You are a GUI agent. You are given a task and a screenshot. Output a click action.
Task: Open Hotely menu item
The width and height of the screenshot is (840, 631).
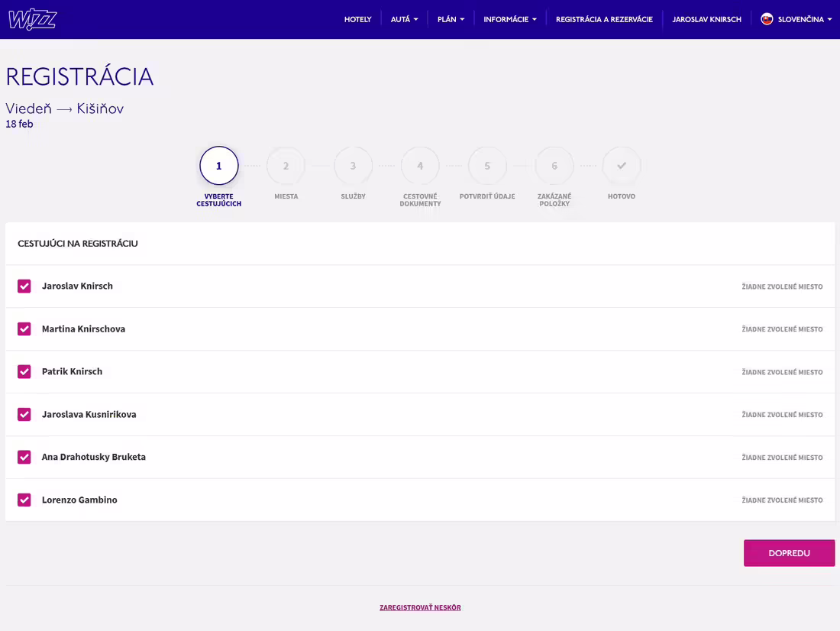[x=358, y=19]
